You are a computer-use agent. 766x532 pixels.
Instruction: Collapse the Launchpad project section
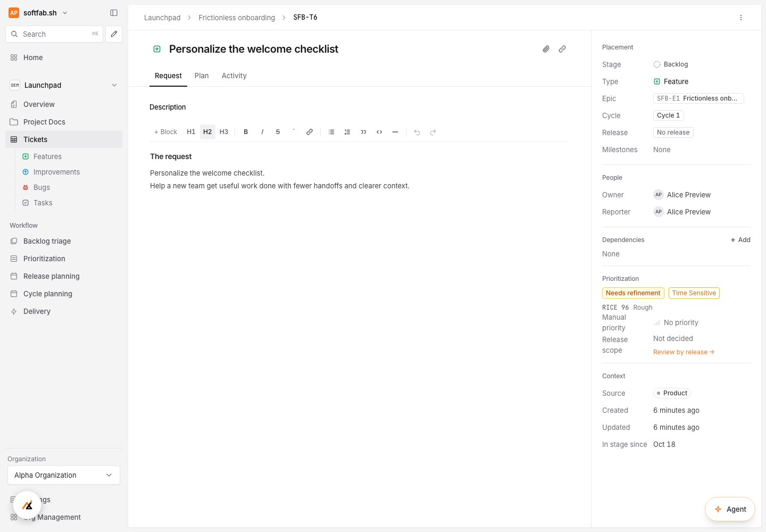(114, 85)
